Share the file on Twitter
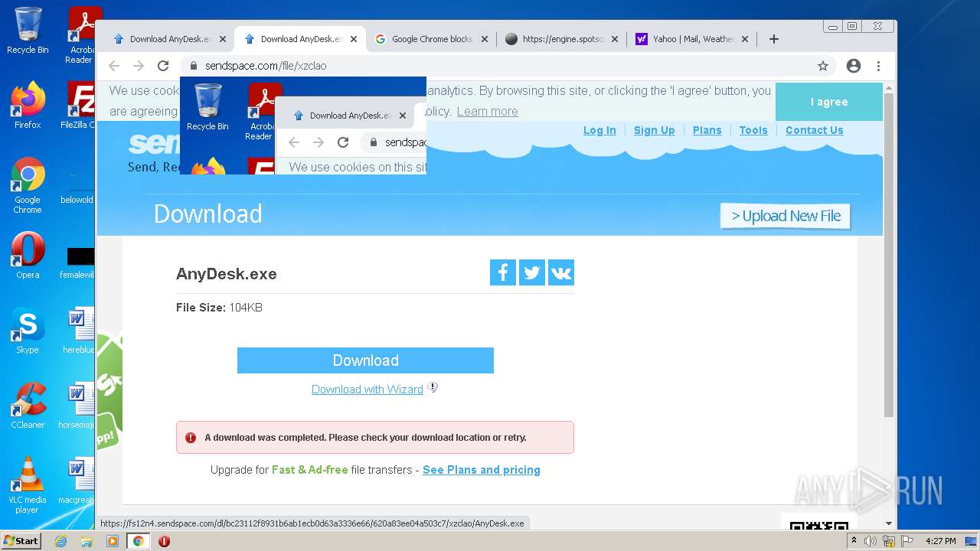Image resolution: width=980 pixels, height=551 pixels. point(532,272)
